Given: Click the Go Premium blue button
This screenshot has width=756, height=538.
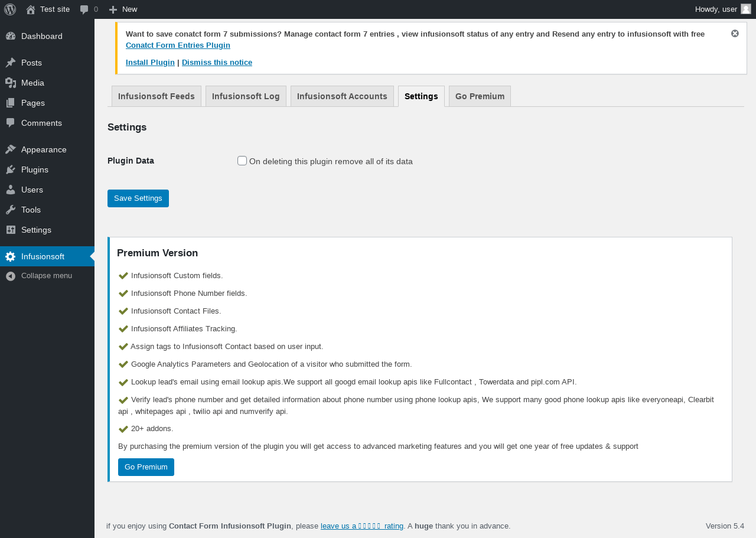Looking at the screenshot, I should 146,467.
